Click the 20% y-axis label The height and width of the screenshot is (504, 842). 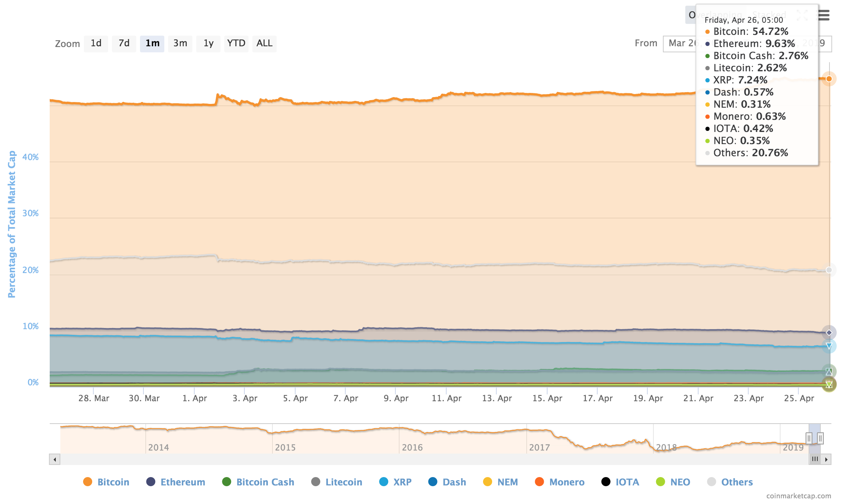(x=30, y=270)
